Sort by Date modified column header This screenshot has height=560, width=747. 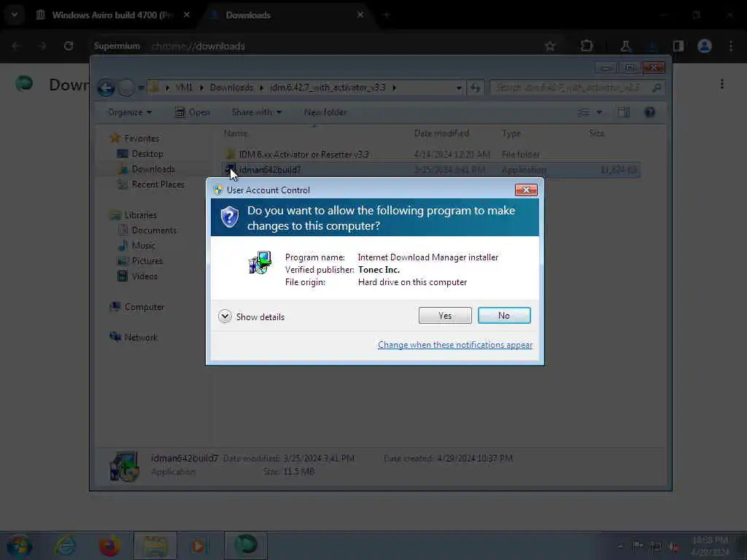click(x=441, y=133)
